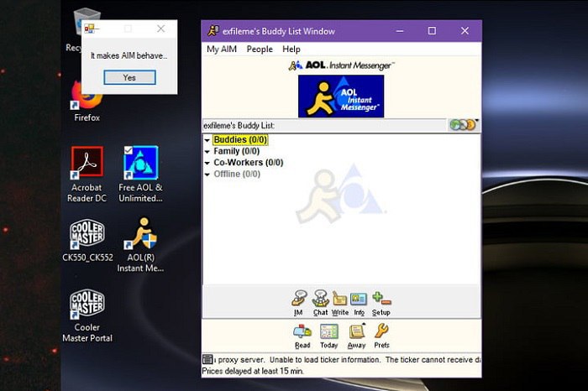The height and width of the screenshot is (391, 588).
Task: Click Yes in the small dialog
Action: [x=129, y=77]
